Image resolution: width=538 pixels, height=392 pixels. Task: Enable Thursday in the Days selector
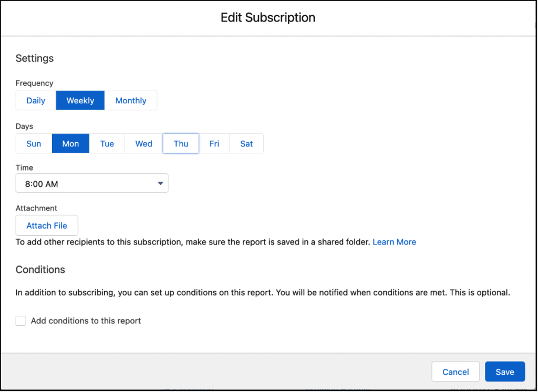click(180, 143)
